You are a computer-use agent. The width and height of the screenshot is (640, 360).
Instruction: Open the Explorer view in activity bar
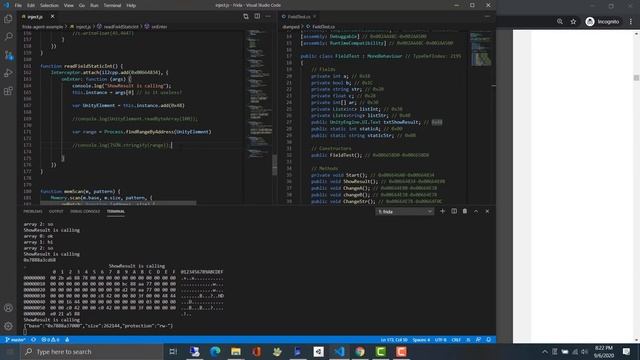pos(8,19)
